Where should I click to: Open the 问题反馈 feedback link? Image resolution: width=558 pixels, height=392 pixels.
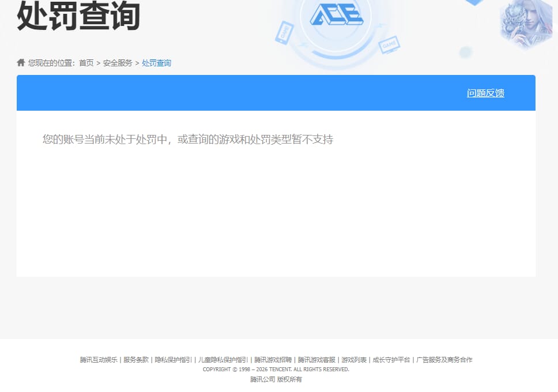485,93
